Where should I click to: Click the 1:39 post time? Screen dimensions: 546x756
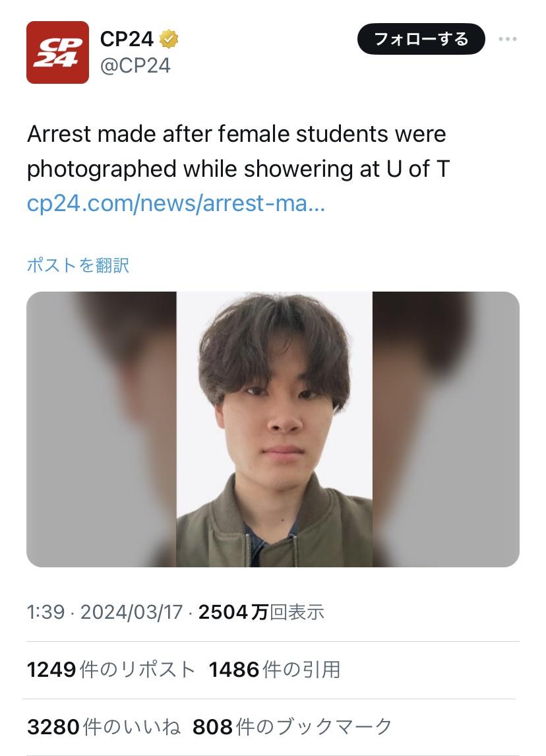point(45,612)
